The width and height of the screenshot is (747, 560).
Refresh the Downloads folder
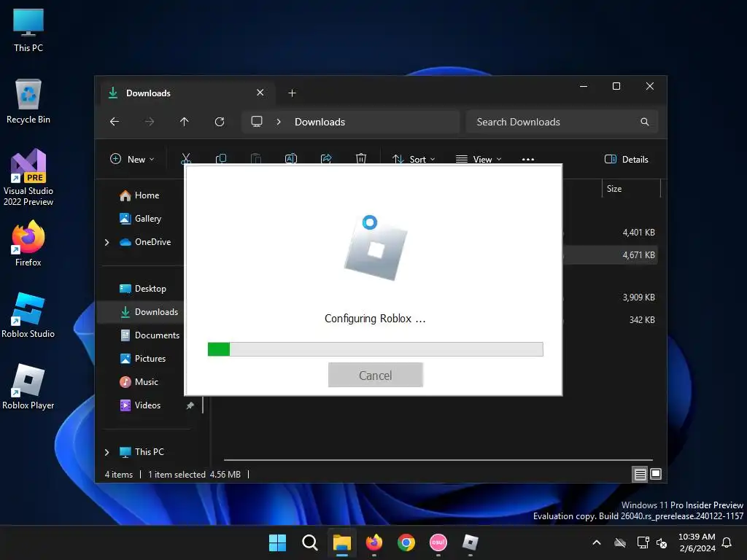click(220, 122)
